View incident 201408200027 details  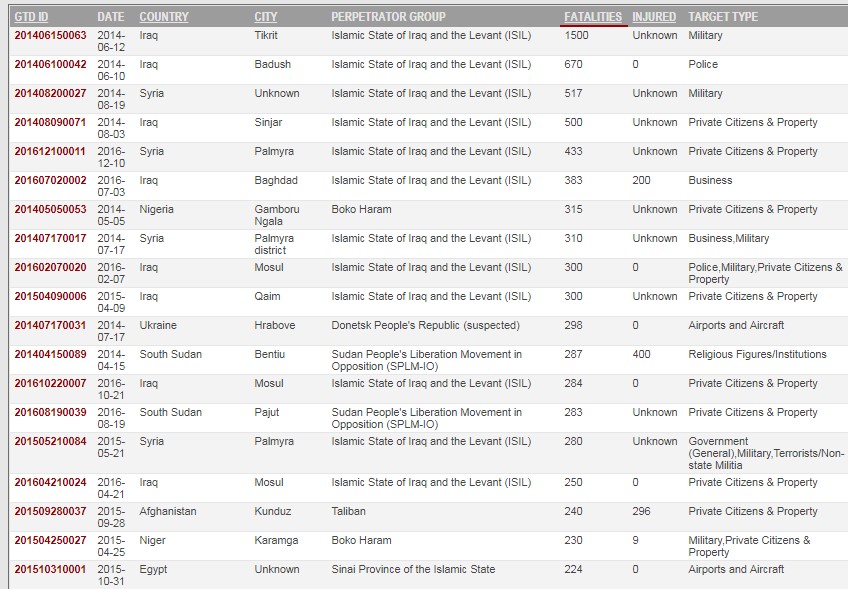(x=50, y=94)
